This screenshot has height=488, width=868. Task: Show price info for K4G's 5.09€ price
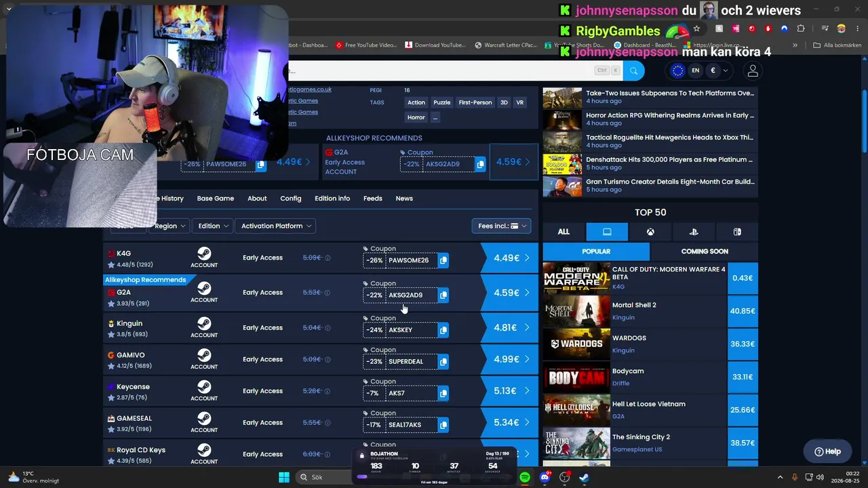pos(328,258)
